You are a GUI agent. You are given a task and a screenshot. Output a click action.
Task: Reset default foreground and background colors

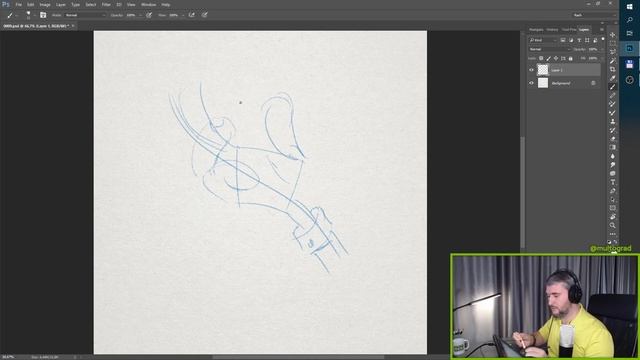(609, 242)
